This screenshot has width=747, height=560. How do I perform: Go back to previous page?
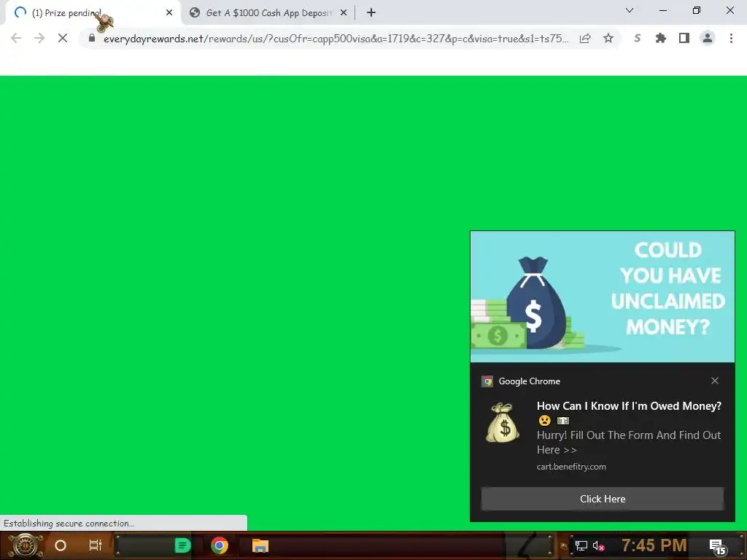tap(16, 38)
